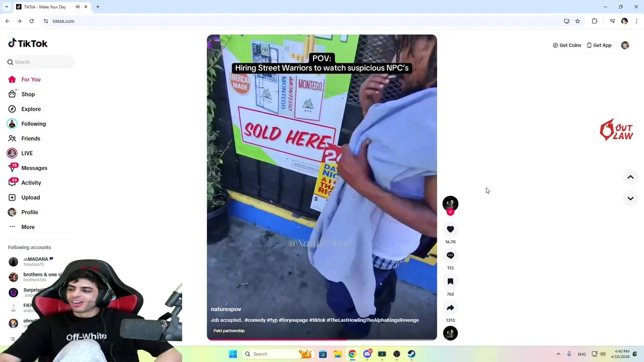Click the Windows taskbar search box
The height and width of the screenshot is (362, 644).
(x=278, y=354)
